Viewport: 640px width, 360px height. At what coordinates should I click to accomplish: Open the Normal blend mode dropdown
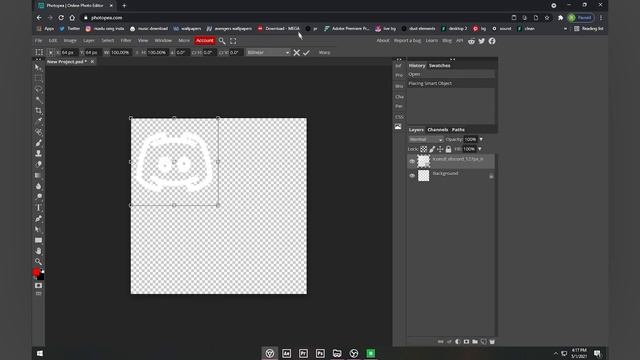[x=426, y=140]
